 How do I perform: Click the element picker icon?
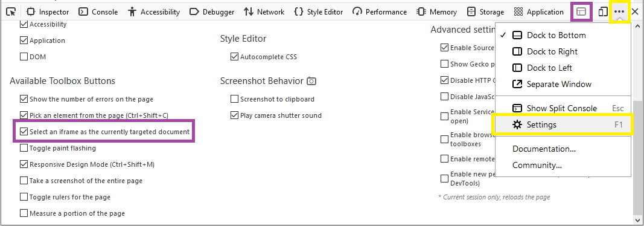point(11,12)
